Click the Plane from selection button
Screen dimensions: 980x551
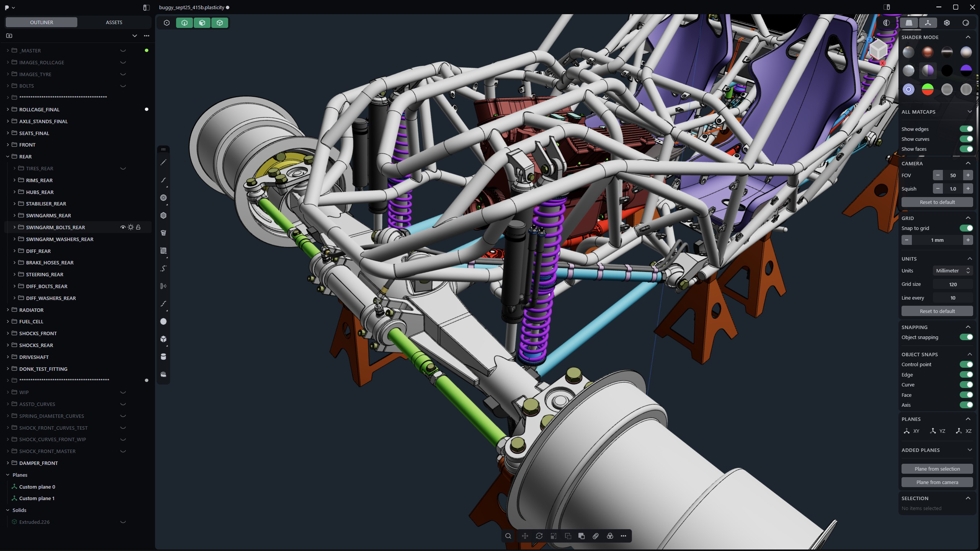[937, 469]
